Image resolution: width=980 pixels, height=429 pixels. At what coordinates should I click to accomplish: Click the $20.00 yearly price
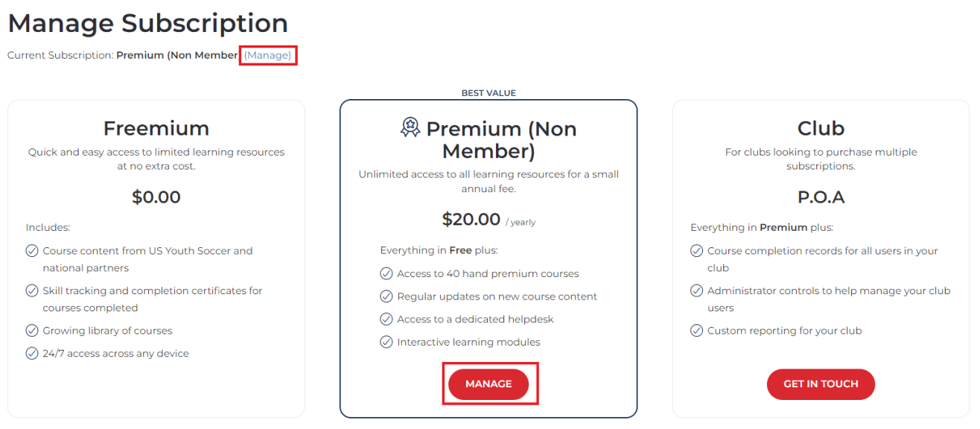pos(489,220)
